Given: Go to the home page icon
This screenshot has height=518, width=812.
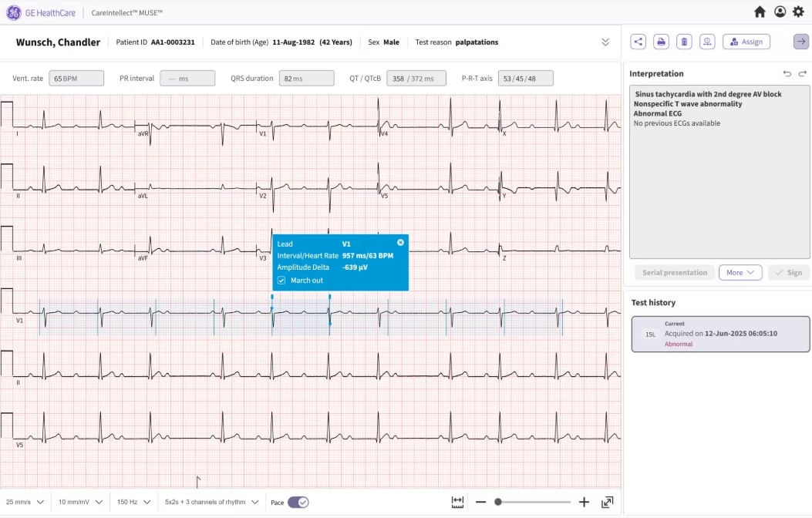Looking at the screenshot, I should [760, 12].
